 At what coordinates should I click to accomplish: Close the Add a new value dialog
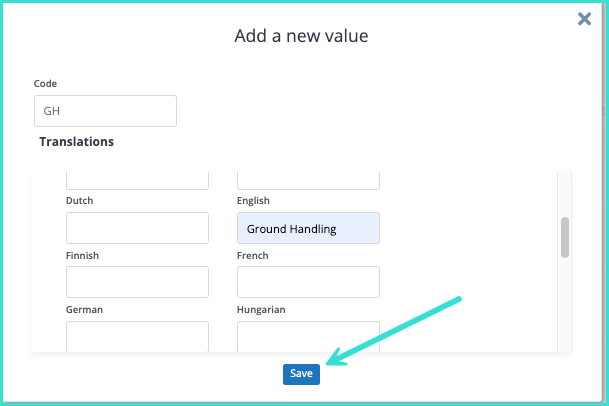(585, 18)
